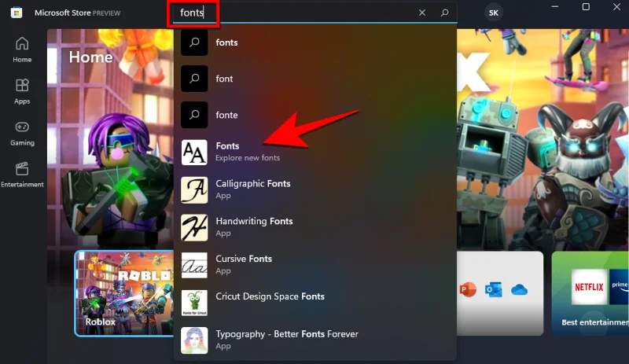Click the search magnifier icon
Image resolution: width=629 pixels, height=364 pixels.
444,13
